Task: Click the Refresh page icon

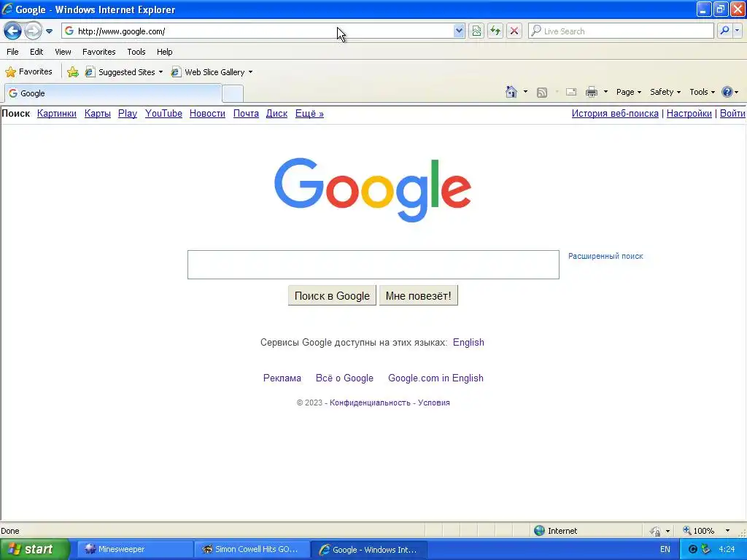Action: pos(495,31)
